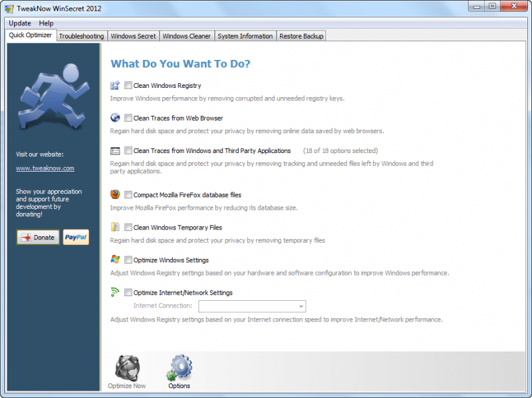
Task: Enable Optimize Internet/Network Settings
Action: (128, 292)
